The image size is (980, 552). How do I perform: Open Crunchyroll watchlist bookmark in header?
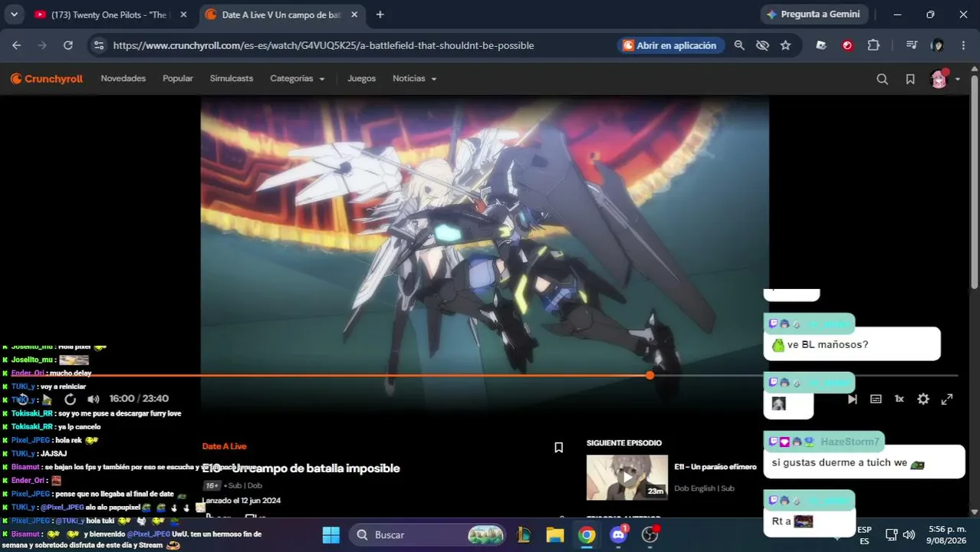tap(910, 79)
